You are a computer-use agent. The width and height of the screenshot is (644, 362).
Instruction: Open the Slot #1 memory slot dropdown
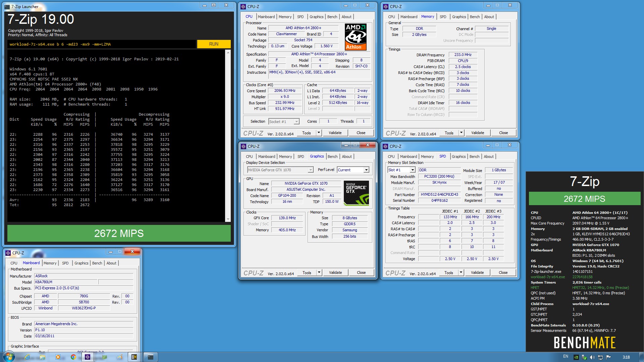coord(413,170)
